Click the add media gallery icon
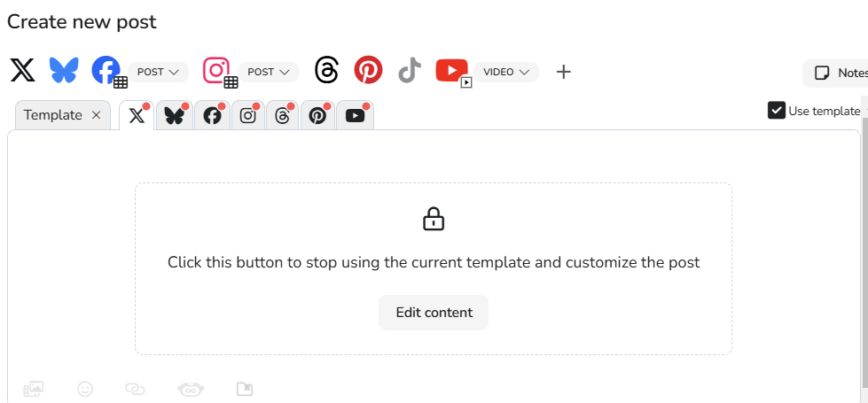 pos(33,389)
